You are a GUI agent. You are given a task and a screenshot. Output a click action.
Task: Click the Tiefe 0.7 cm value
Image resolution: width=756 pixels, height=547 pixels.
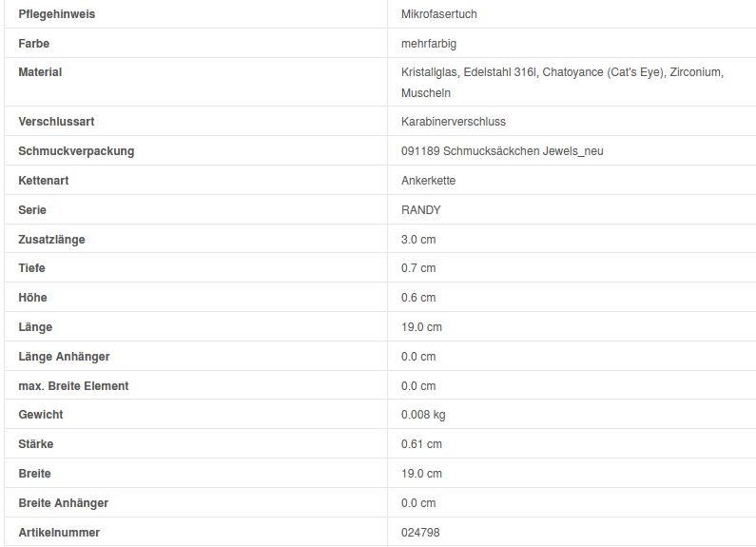coord(418,268)
